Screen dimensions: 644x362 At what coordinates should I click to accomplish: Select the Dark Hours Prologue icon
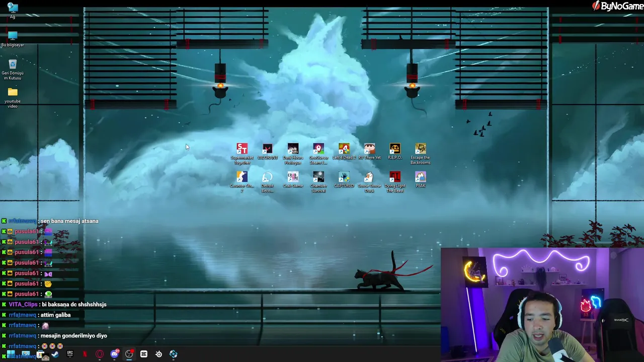(x=293, y=154)
